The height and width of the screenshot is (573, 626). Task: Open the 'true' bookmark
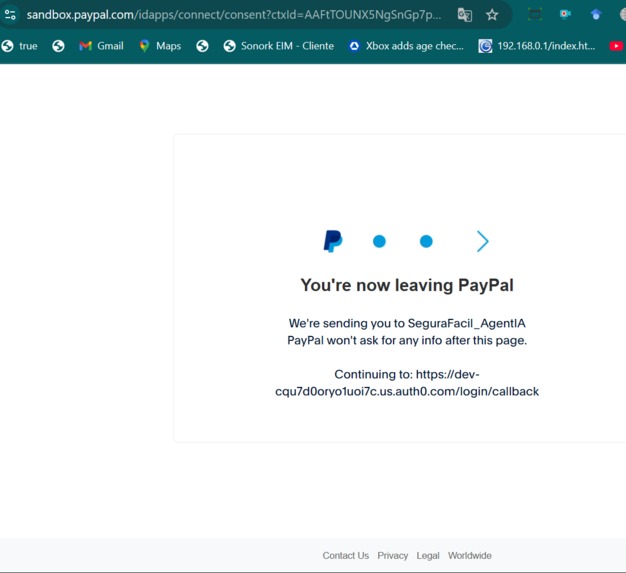coord(20,46)
